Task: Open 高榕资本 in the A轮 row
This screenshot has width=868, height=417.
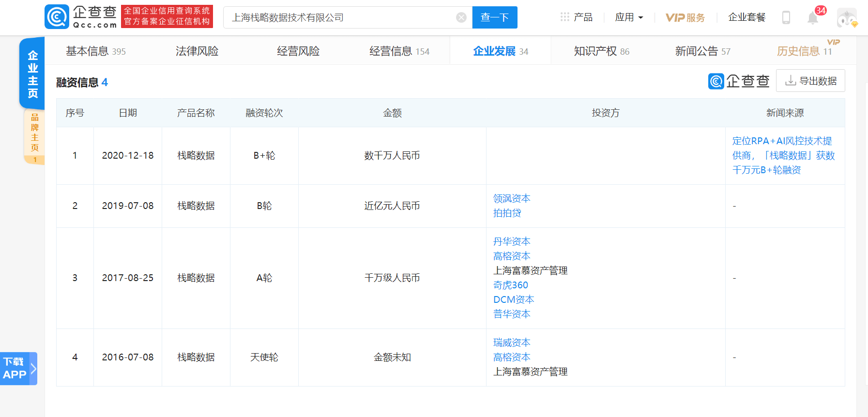Action: 512,256
